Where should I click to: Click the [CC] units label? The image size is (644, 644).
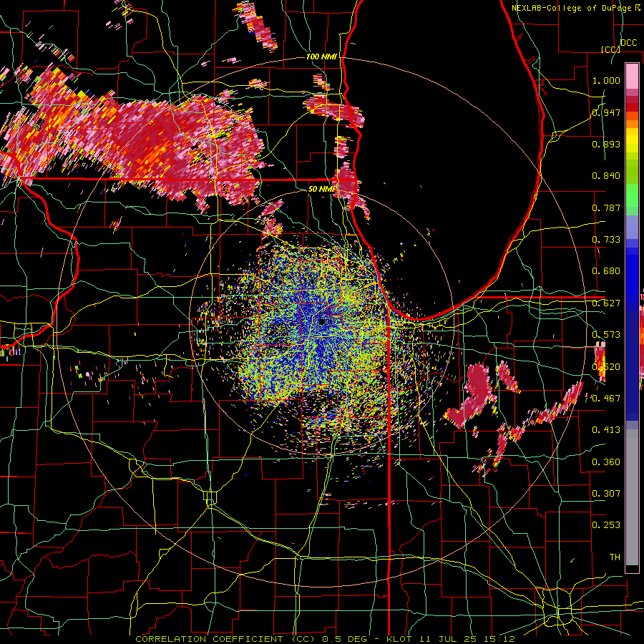[x=610, y=49]
